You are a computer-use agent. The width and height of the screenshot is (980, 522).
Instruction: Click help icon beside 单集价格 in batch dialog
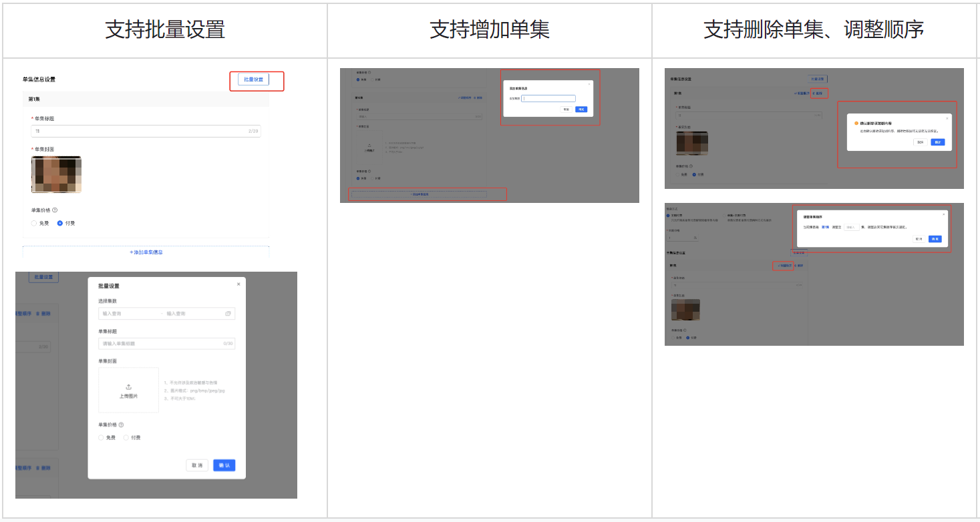tap(121, 425)
